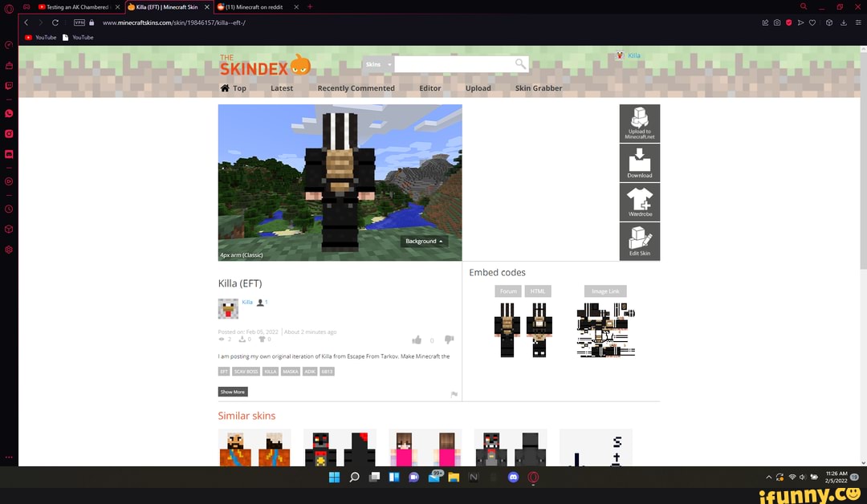This screenshot has width=867, height=504.
Task: Click the Show More button
Action: [x=233, y=392]
